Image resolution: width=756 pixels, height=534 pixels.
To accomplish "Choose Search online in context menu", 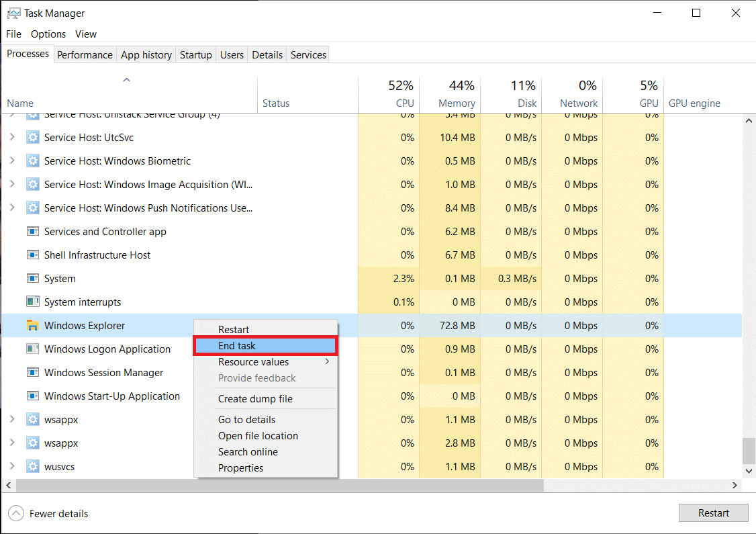I will [x=265, y=452].
